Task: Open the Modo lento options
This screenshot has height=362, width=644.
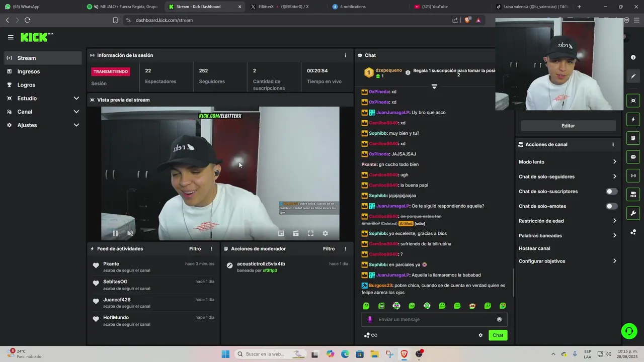Action: (x=568, y=162)
